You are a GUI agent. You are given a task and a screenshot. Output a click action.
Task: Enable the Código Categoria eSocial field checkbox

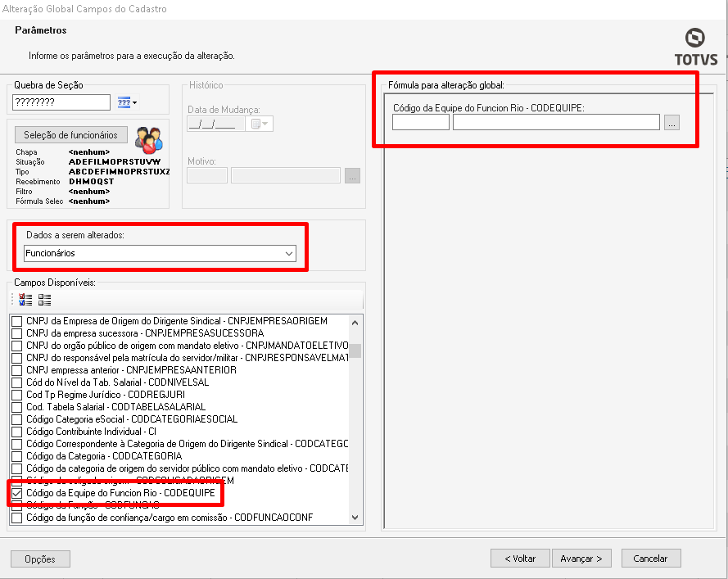16,418
